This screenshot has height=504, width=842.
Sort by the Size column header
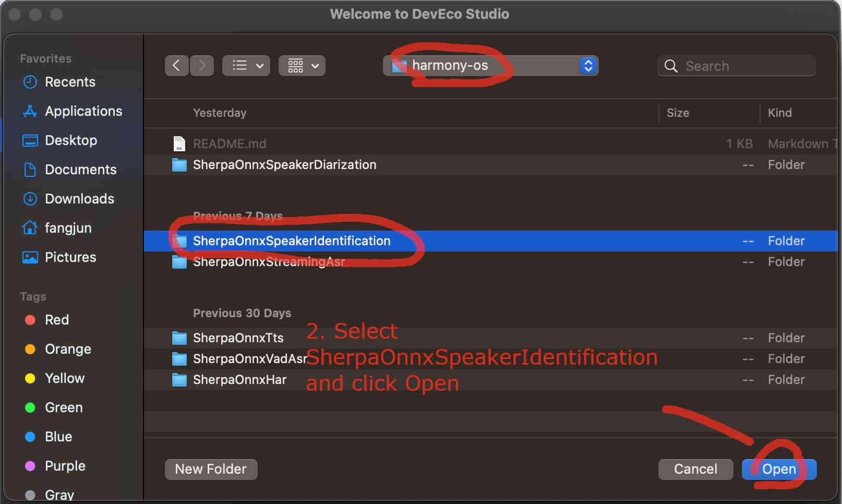click(x=678, y=113)
